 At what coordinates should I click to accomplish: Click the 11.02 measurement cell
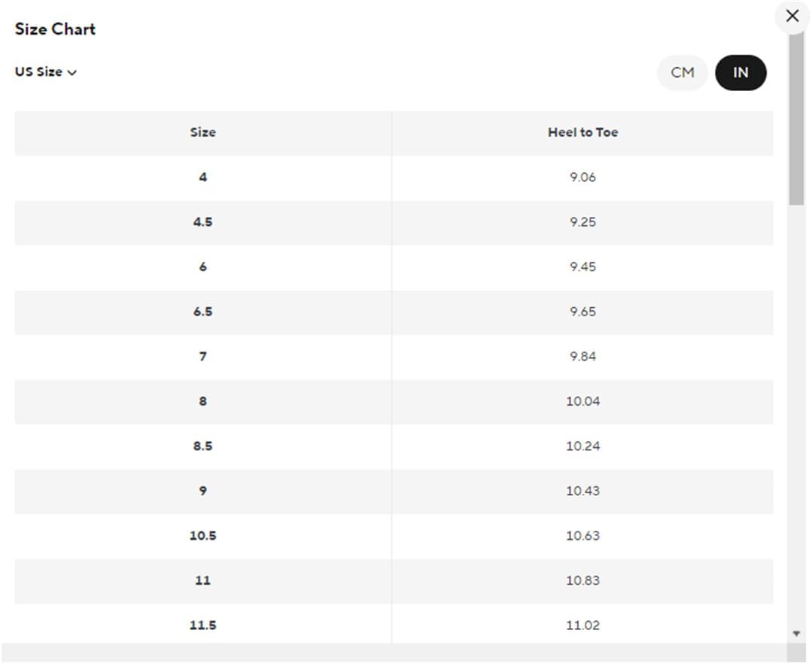(582, 625)
